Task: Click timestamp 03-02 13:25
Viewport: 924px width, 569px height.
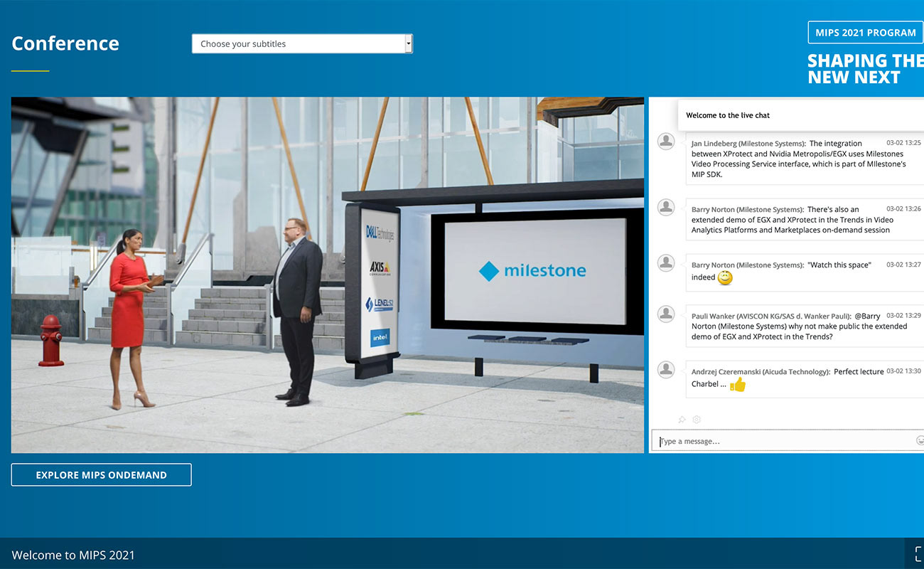Action: click(903, 143)
